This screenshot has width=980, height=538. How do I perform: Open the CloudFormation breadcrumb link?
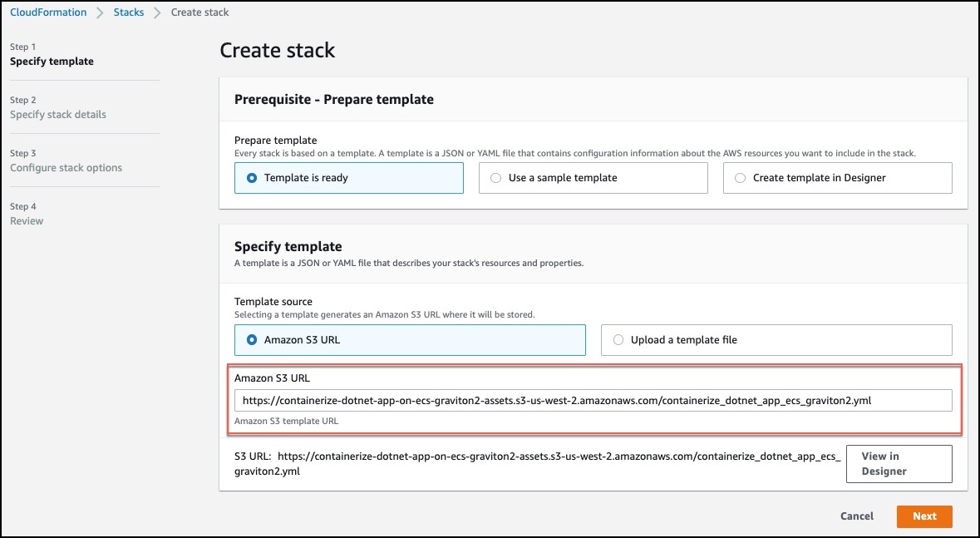(x=48, y=12)
